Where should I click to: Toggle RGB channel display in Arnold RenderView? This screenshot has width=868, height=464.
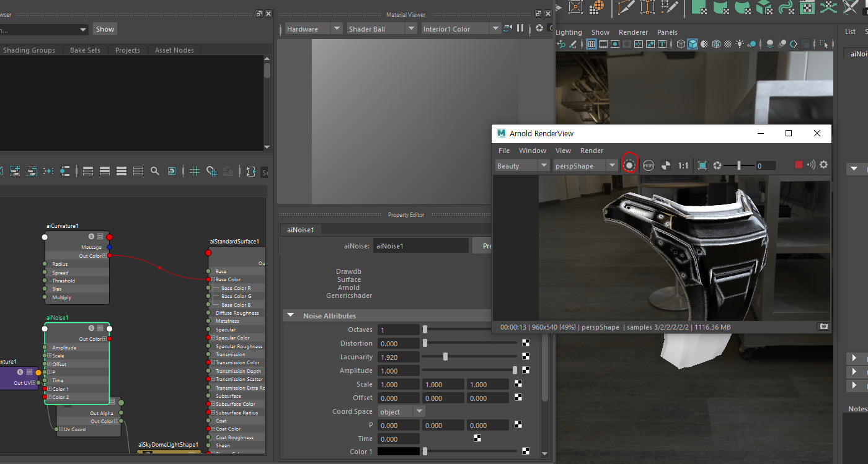click(x=649, y=165)
